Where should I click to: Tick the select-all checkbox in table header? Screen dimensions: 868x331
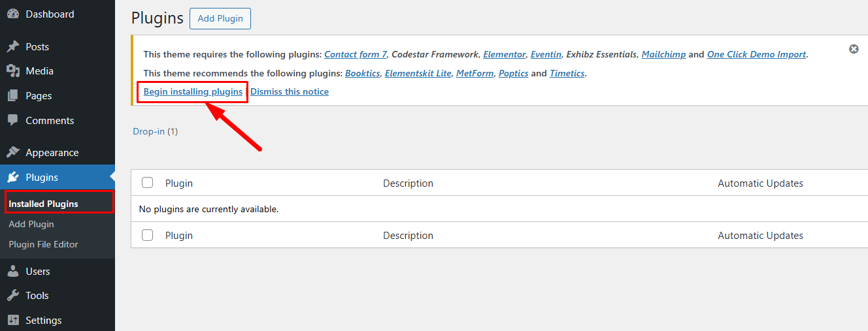pos(148,183)
